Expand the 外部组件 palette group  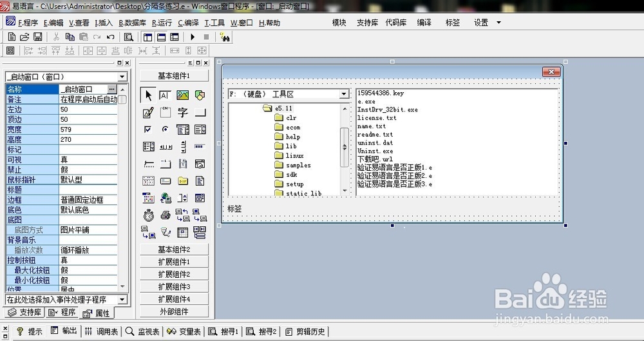tap(174, 311)
